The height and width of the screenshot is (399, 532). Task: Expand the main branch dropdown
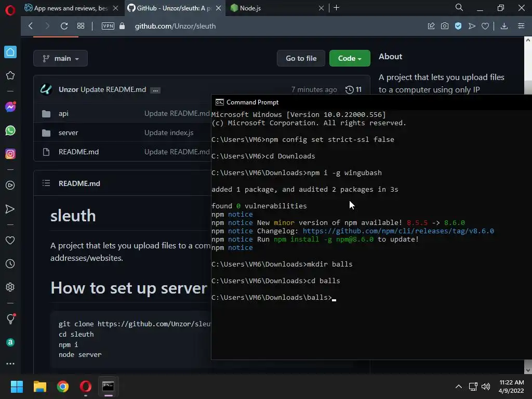click(60, 58)
